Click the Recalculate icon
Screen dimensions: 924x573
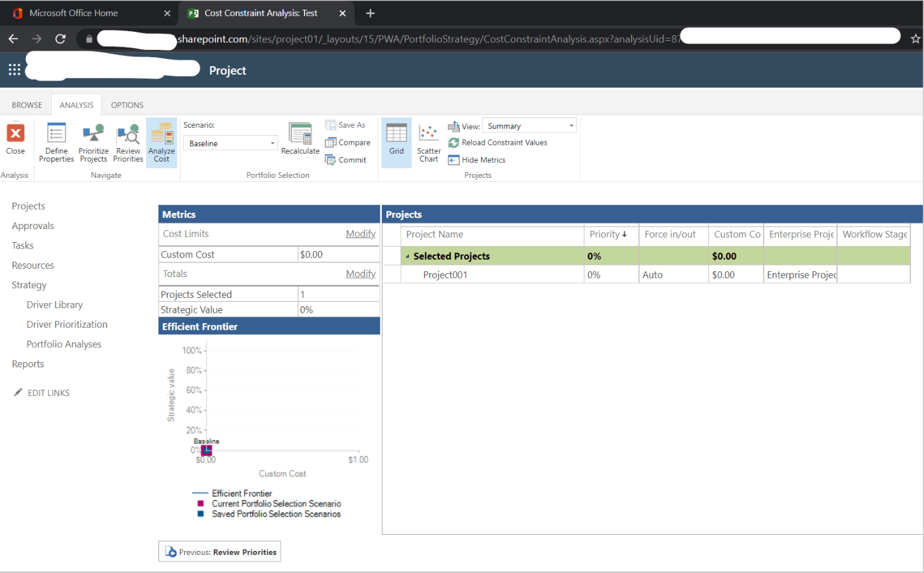pyautogui.click(x=300, y=139)
